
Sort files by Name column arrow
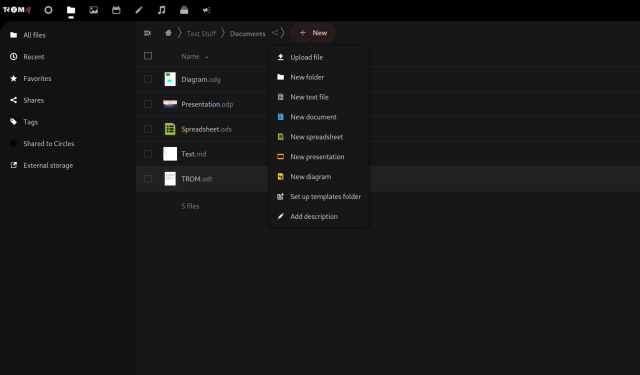coord(207,57)
